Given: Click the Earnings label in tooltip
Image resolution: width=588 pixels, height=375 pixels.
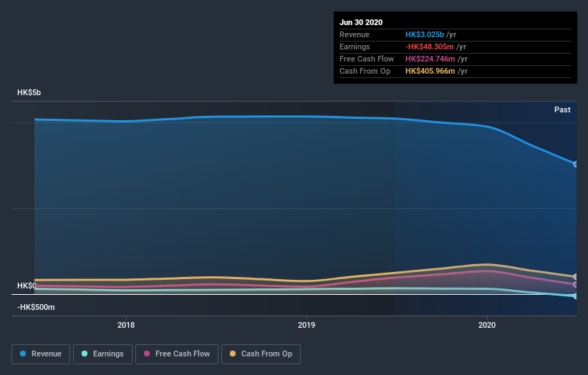Looking at the screenshot, I should pyautogui.click(x=355, y=47).
